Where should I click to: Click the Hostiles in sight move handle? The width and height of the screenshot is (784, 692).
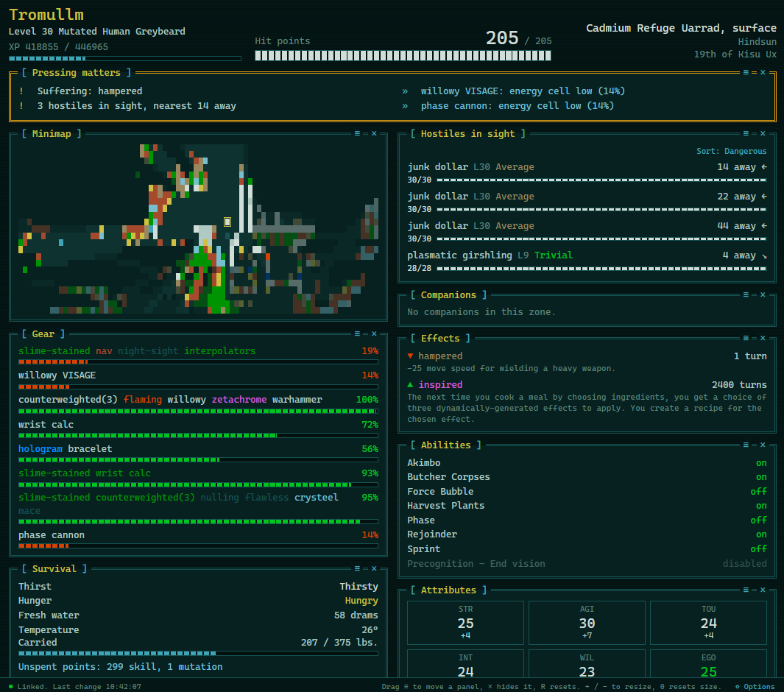[x=746, y=133]
